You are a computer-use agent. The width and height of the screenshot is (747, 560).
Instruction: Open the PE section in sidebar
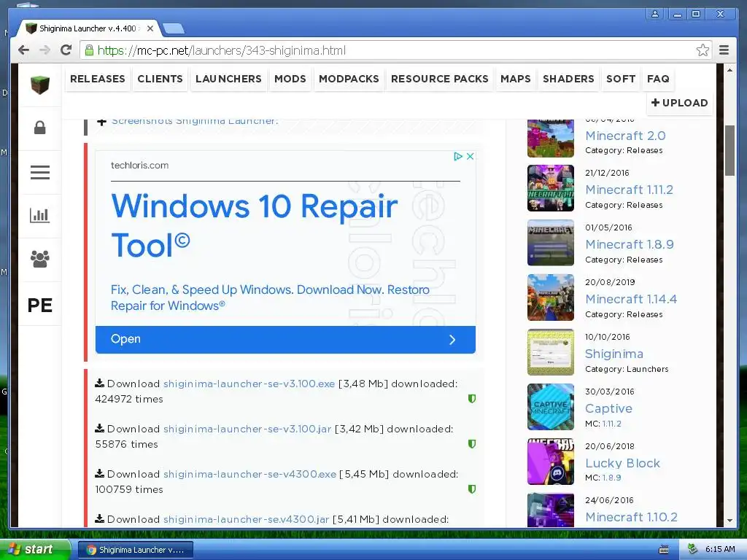tap(40, 306)
